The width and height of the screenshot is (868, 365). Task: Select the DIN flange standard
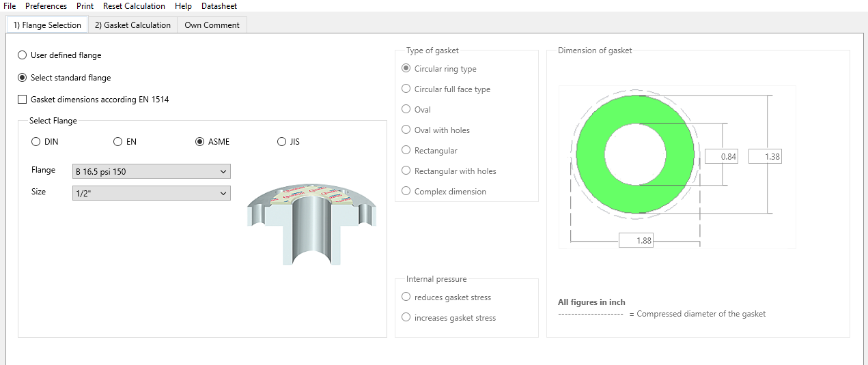point(36,142)
